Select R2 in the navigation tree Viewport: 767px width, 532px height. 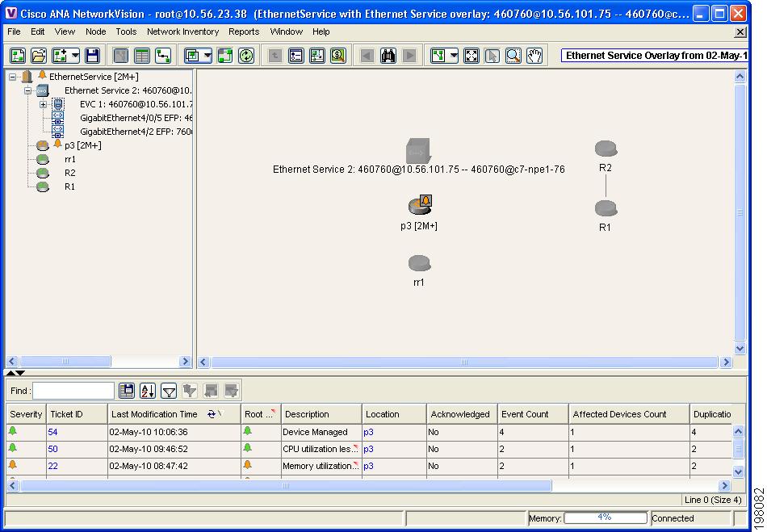(x=70, y=173)
